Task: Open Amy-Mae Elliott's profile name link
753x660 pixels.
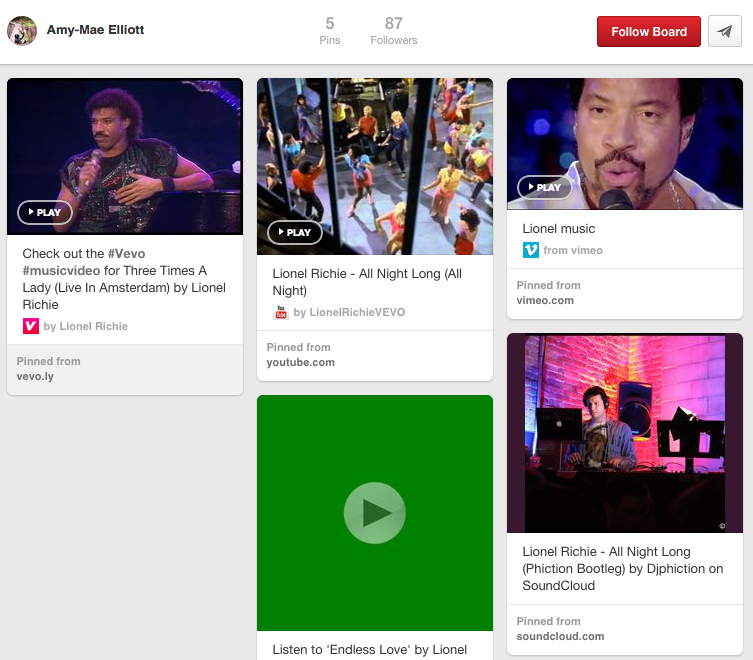Action: pyautogui.click(x=95, y=30)
